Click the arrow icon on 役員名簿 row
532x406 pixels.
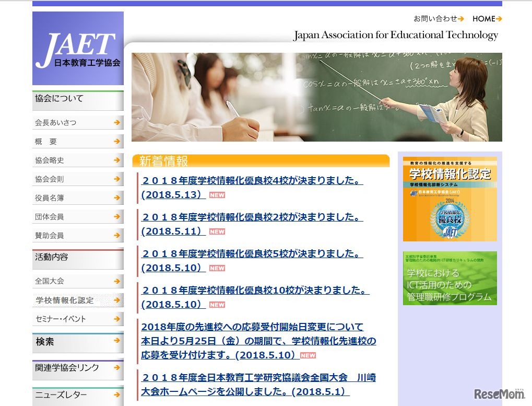tap(117, 198)
